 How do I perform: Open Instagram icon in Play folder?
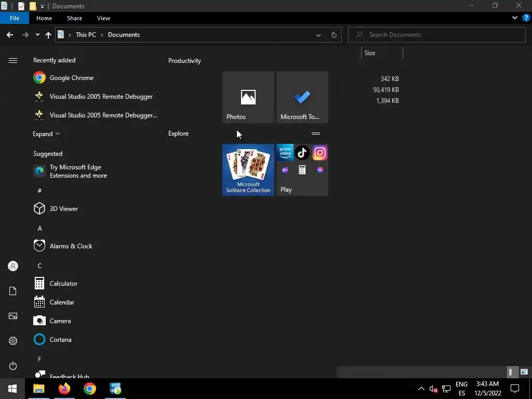point(320,153)
